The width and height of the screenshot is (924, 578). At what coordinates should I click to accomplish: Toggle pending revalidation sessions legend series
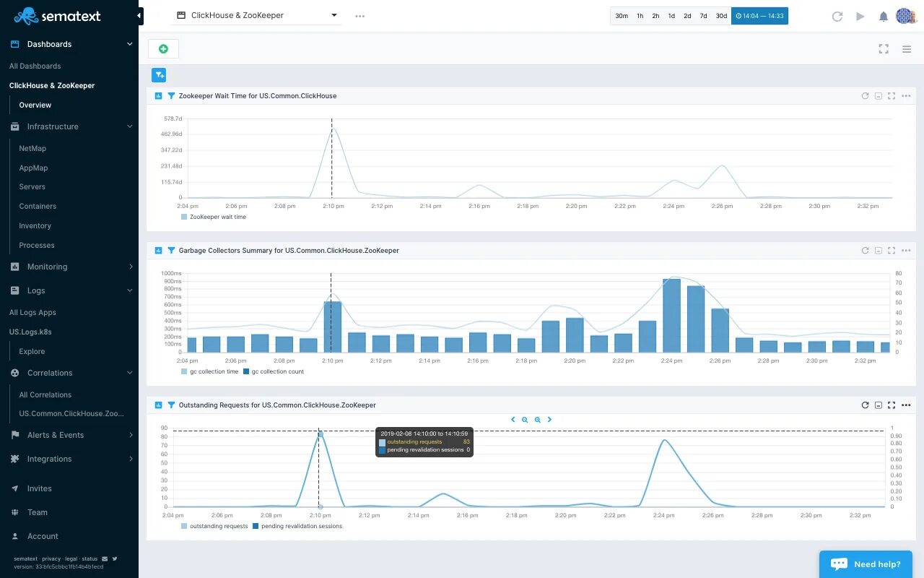pos(297,526)
